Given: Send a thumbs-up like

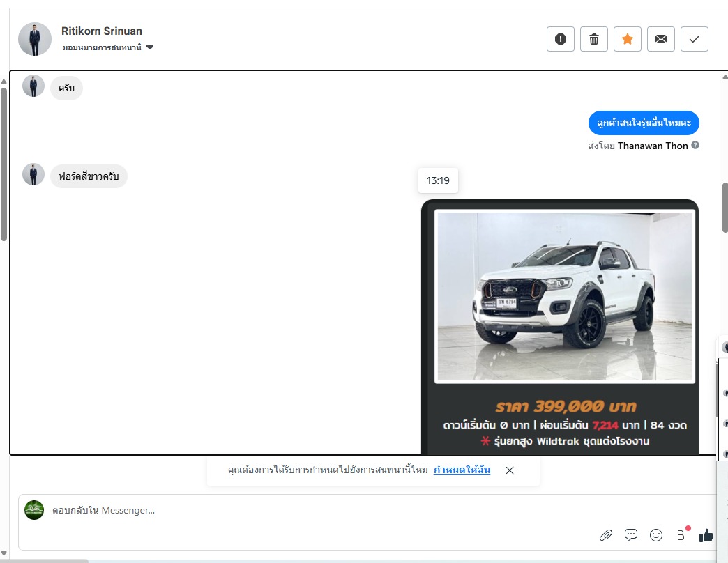Looking at the screenshot, I should click(706, 535).
